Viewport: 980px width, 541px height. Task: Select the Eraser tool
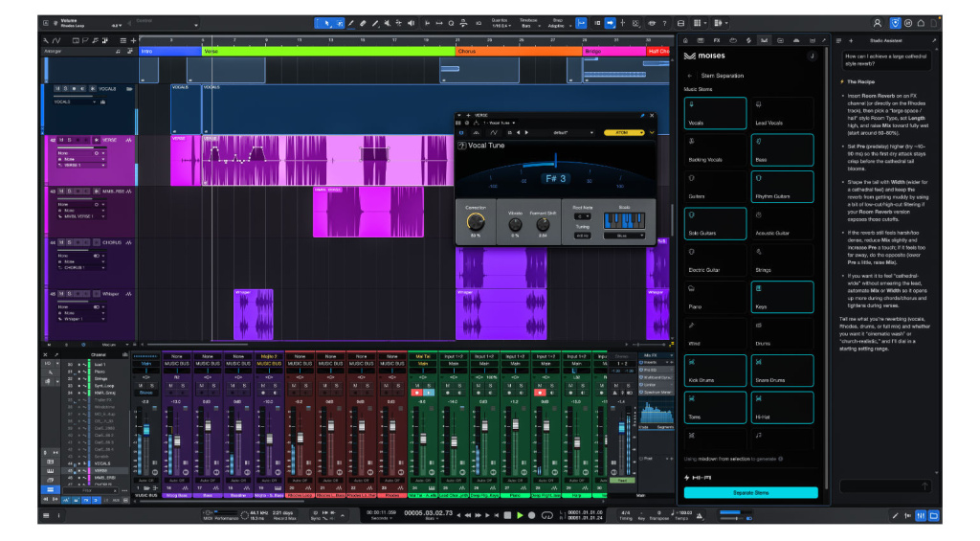coord(363,23)
